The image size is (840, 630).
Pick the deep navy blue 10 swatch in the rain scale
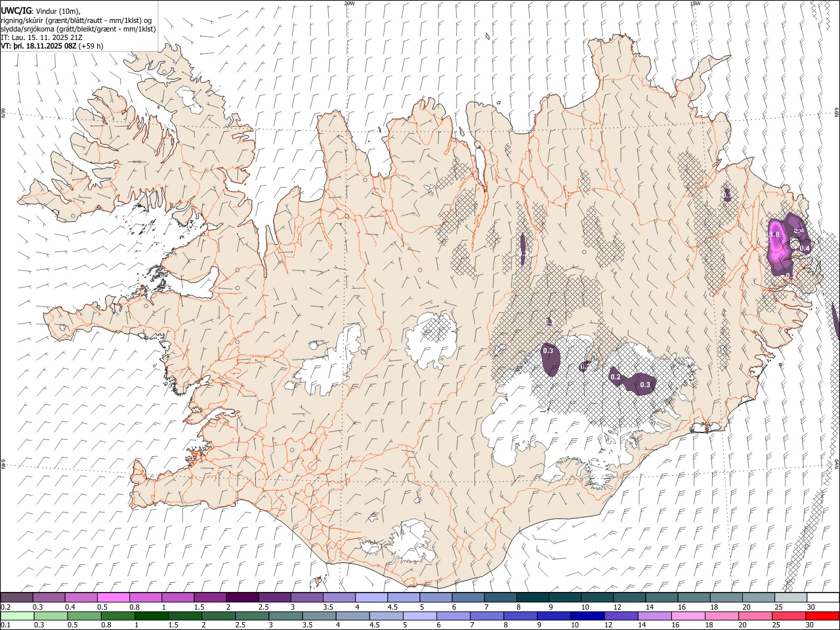tap(586, 616)
